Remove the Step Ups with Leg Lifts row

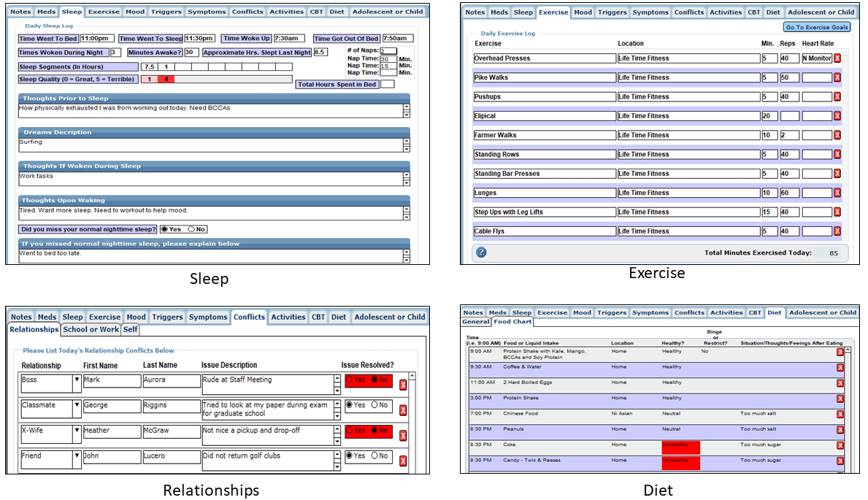(x=837, y=212)
